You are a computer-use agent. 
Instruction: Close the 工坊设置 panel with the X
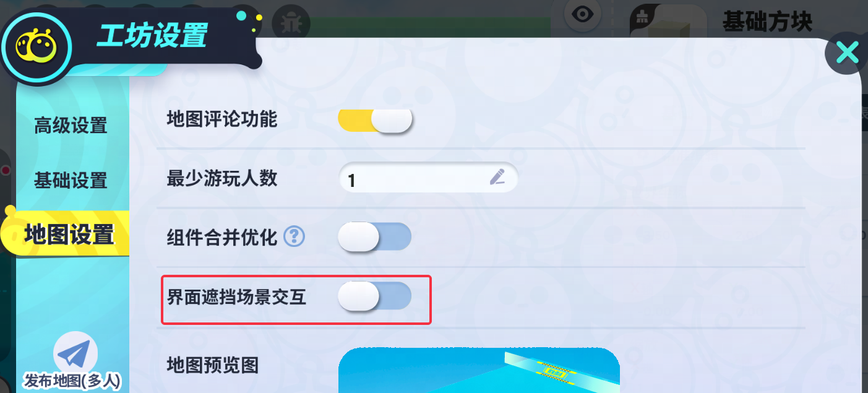(x=846, y=53)
